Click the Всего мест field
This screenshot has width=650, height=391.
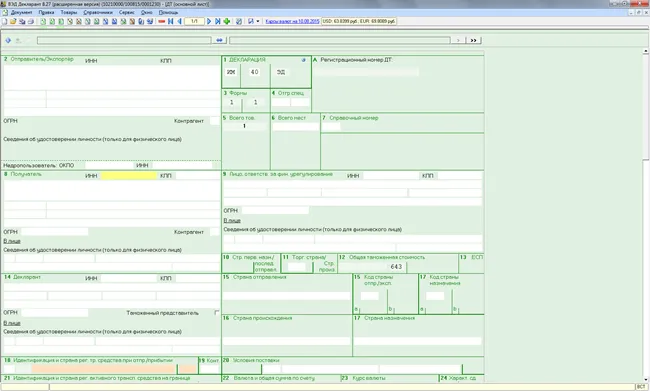pyautogui.click(x=295, y=126)
